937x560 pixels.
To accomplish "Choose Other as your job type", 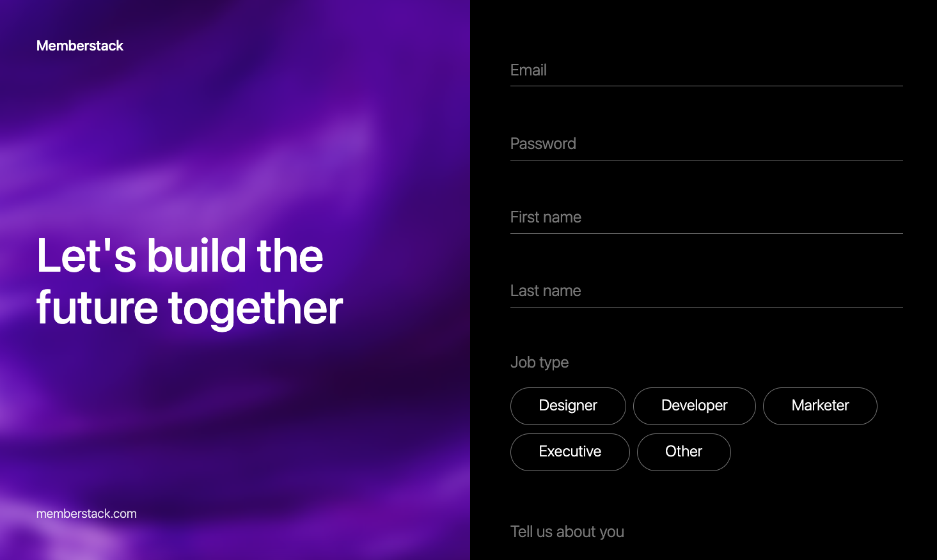I will coord(684,452).
